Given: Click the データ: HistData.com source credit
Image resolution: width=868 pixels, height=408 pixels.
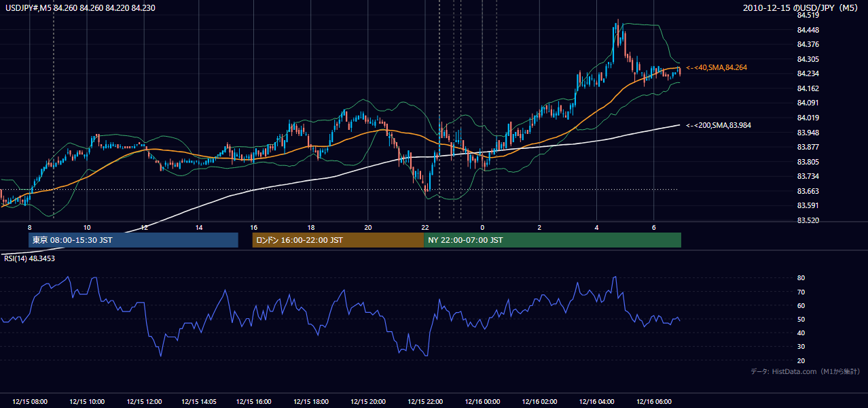Looking at the screenshot, I should point(806,372).
